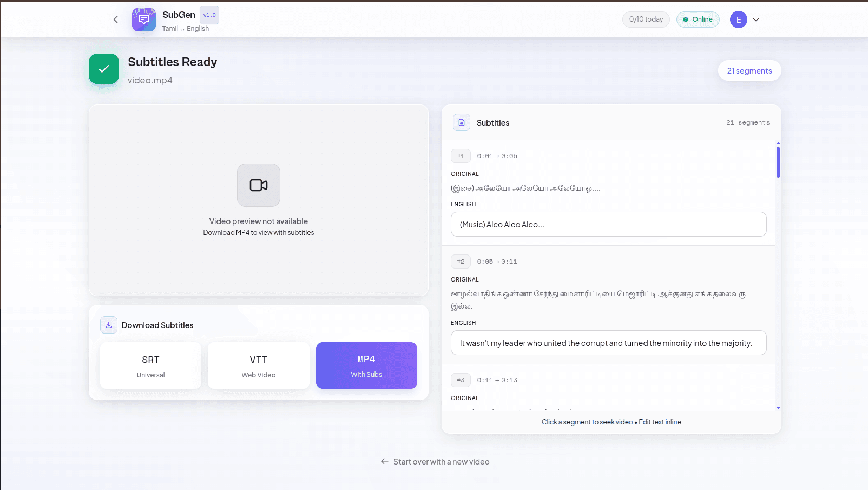Click the video camera placeholder icon

pos(259,185)
